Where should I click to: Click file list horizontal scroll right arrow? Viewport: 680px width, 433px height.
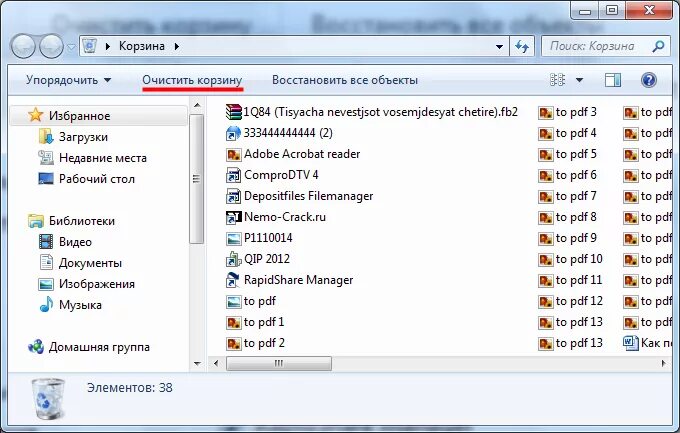[x=664, y=363]
